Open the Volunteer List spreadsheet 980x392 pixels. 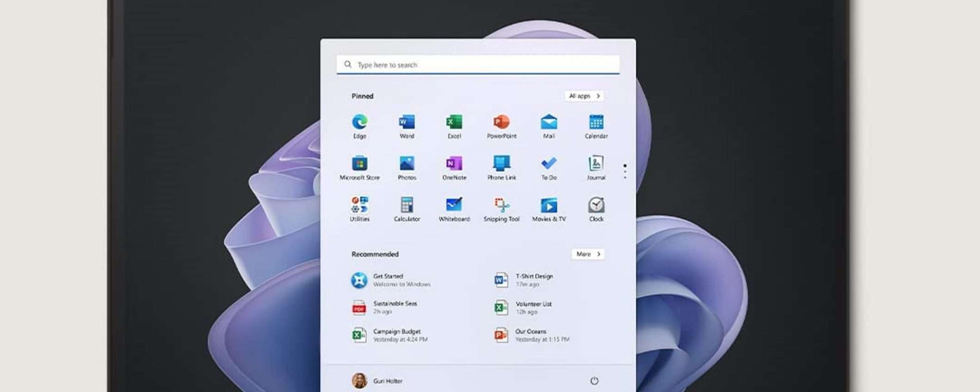coord(523,307)
